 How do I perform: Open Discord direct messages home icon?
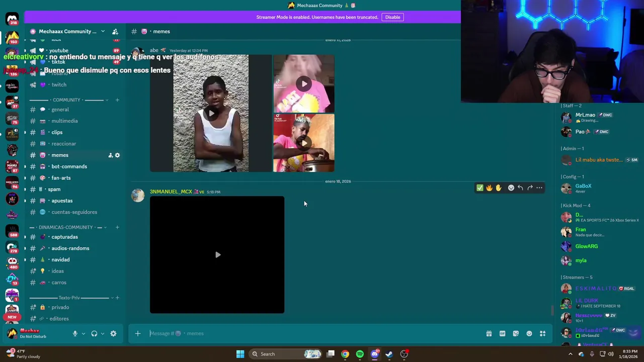[12, 19]
